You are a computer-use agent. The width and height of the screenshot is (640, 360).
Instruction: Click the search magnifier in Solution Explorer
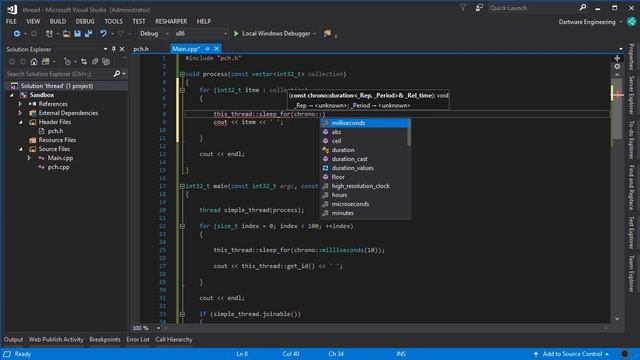tap(117, 73)
